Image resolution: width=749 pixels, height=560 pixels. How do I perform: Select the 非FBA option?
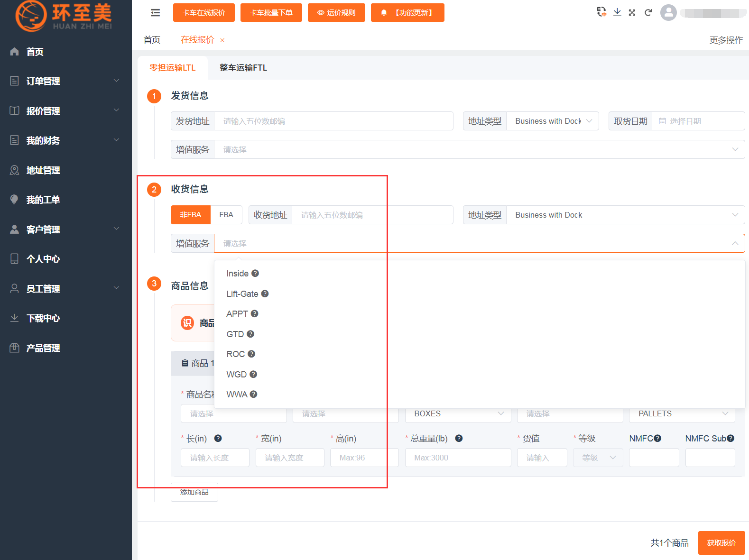(191, 215)
